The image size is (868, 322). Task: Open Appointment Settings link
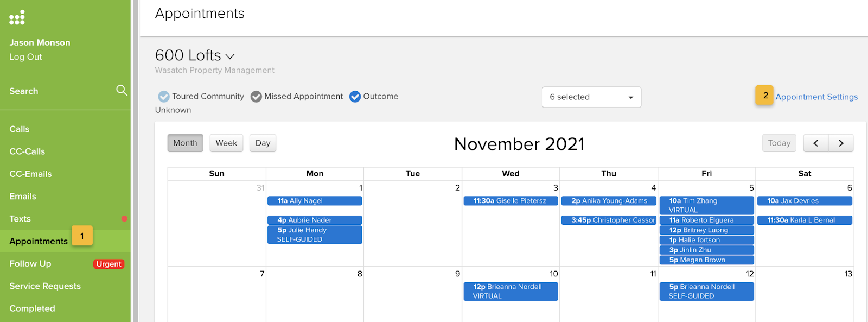coord(816,97)
